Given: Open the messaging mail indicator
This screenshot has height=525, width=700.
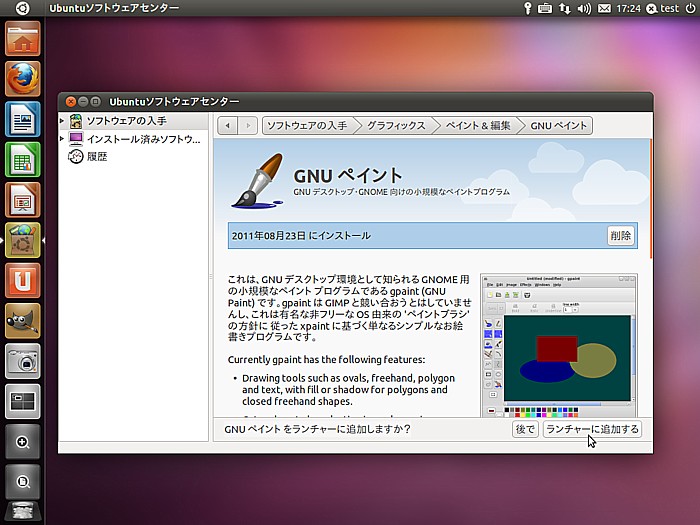Looking at the screenshot, I should pyautogui.click(x=604, y=8).
